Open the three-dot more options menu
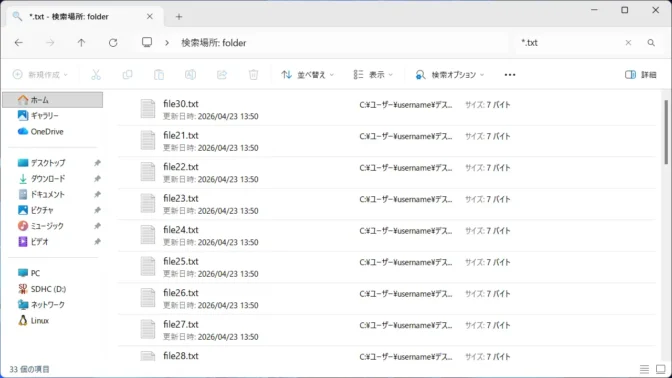The width and height of the screenshot is (672, 378). [510, 75]
